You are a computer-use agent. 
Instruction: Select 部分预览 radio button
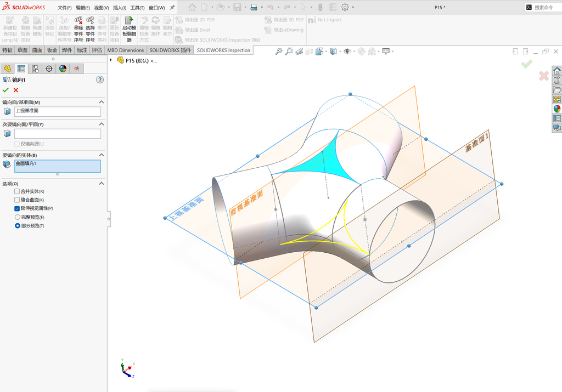click(17, 226)
